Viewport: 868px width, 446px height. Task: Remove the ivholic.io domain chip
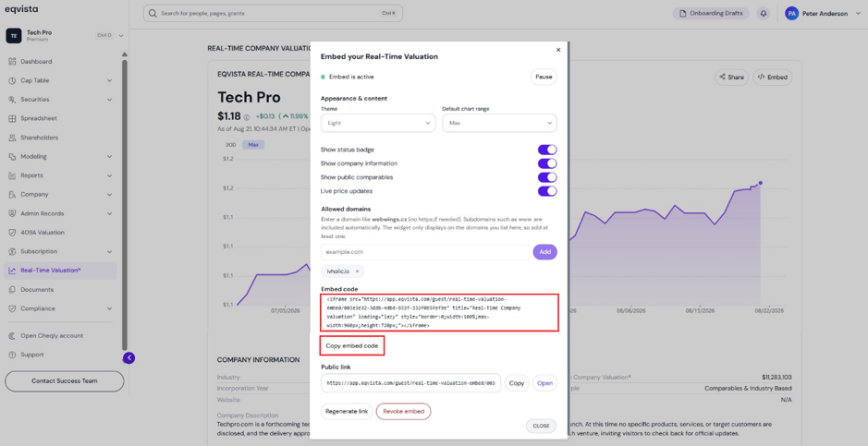coord(357,271)
